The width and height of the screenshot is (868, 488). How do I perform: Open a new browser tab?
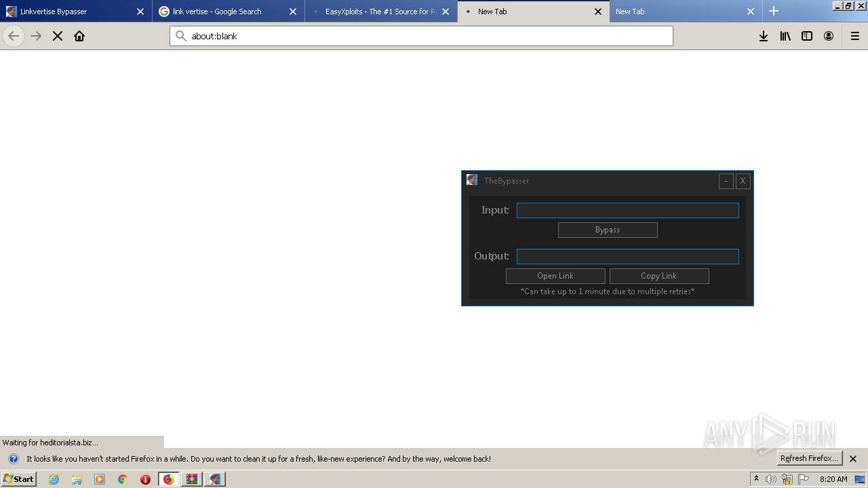pos(774,11)
